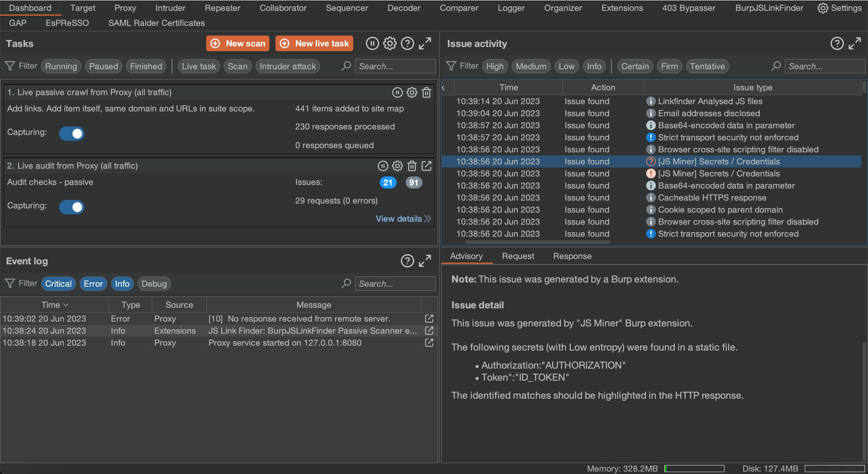Open Error Proxy event details icon

point(429,319)
